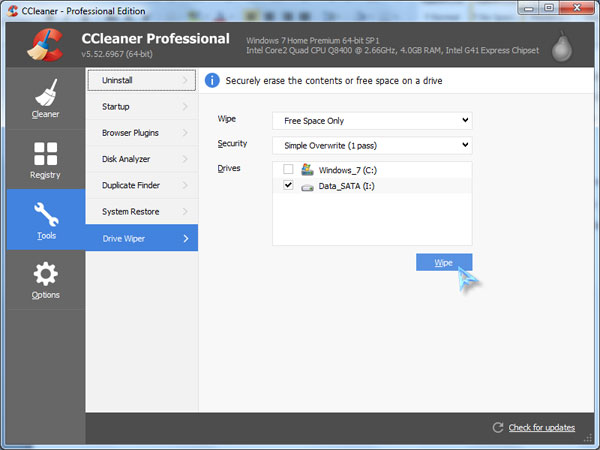Screen dimensions: 600x450
Task: Open the System Restore tool
Action: tap(142, 211)
